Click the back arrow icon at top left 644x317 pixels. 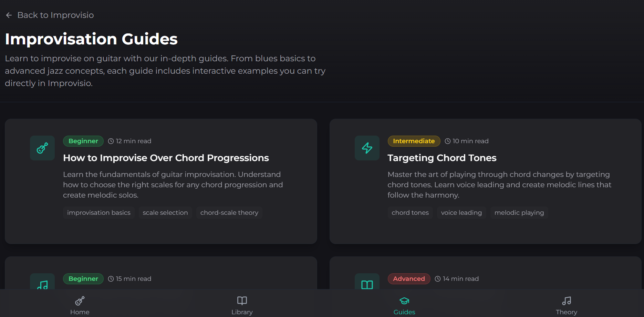point(9,15)
